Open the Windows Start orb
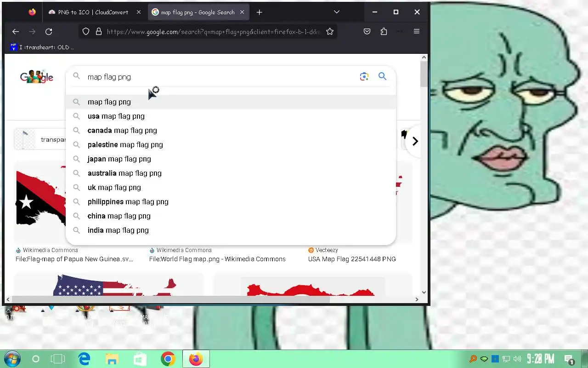Image resolution: width=588 pixels, height=368 pixels. point(11,359)
